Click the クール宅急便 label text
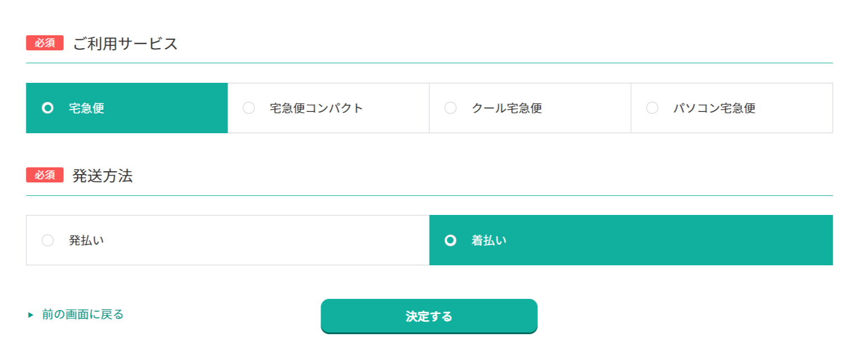This screenshot has width=868, height=361. coord(507,108)
